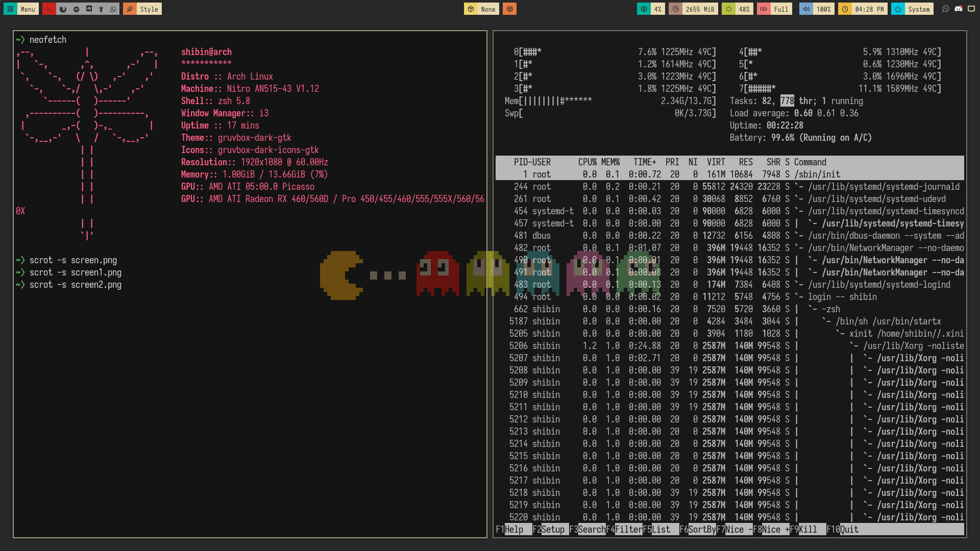Viewport: 980px width, 551px height.
Task: Click the Discord tray icon at top right
Action: click(x=959, y=9)
